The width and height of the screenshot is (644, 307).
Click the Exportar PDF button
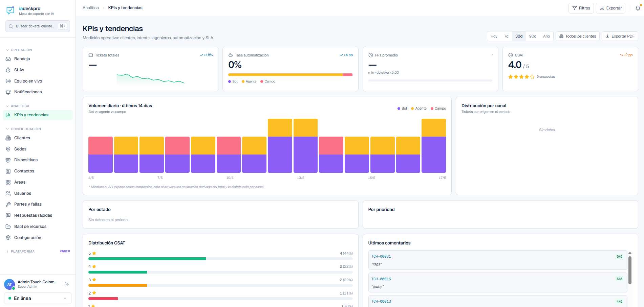tap(620, 36)
